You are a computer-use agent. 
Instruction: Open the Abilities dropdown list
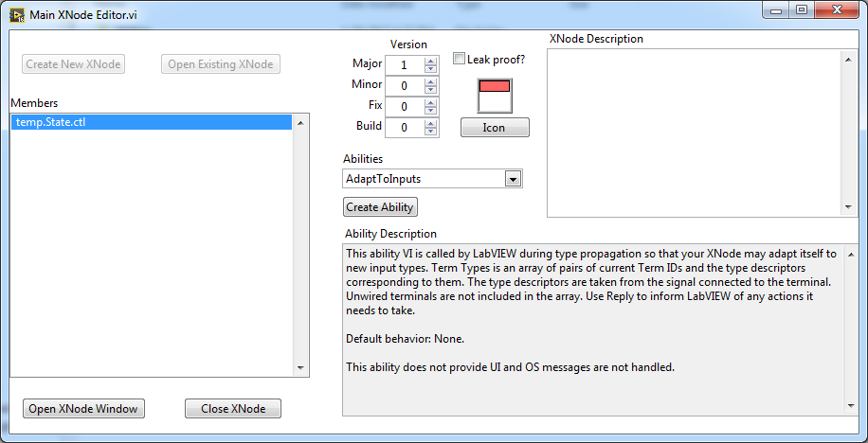514,179
